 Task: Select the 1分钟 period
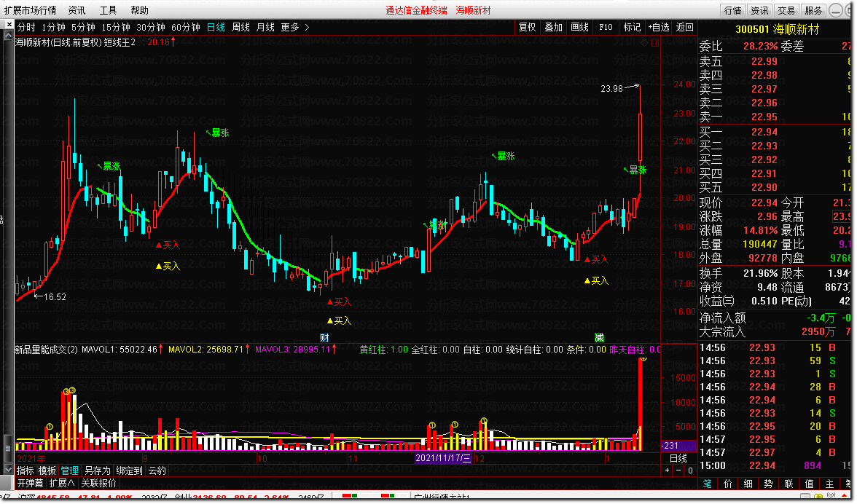pos(54,27)
